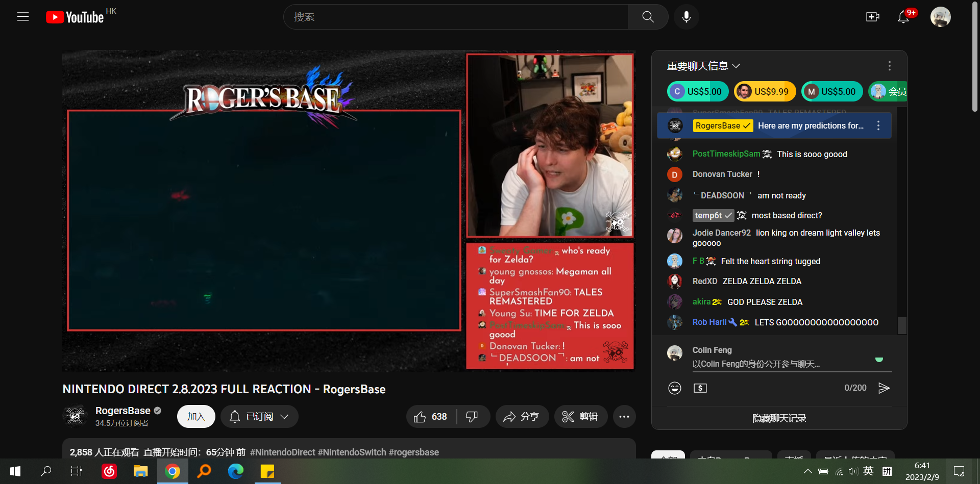Open the US$9.99 Super Chat chip
Viewport: 980px width, 484px height.
(765, 91)
